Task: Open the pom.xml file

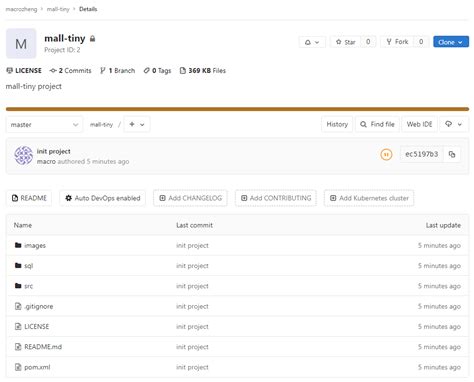Action: 37,367
